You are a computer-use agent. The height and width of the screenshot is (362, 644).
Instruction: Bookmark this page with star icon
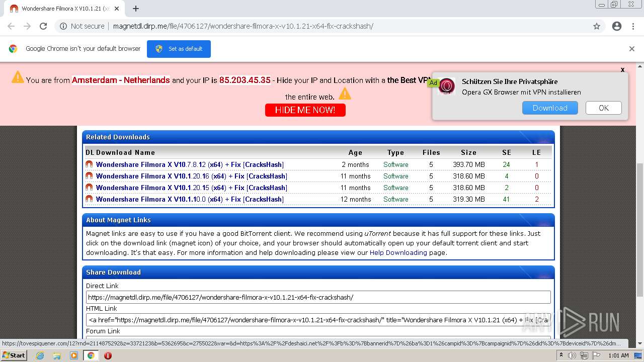(x=597, y=26)
